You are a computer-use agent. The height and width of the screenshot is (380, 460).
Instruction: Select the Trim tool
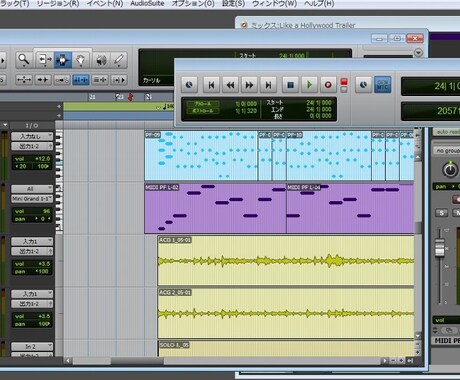44,60
